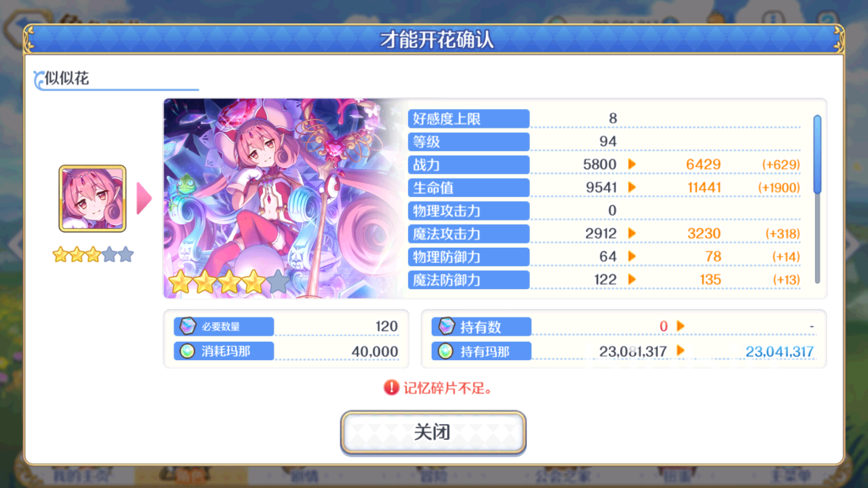Select the 似似花 character portrait thumbnail

pyautogui.click(x=92, y=198)
